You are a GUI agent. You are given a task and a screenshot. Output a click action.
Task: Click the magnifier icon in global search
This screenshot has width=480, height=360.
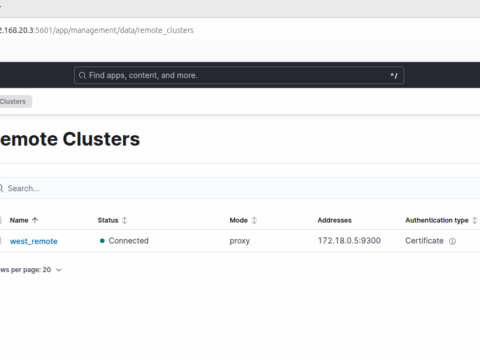82,75
